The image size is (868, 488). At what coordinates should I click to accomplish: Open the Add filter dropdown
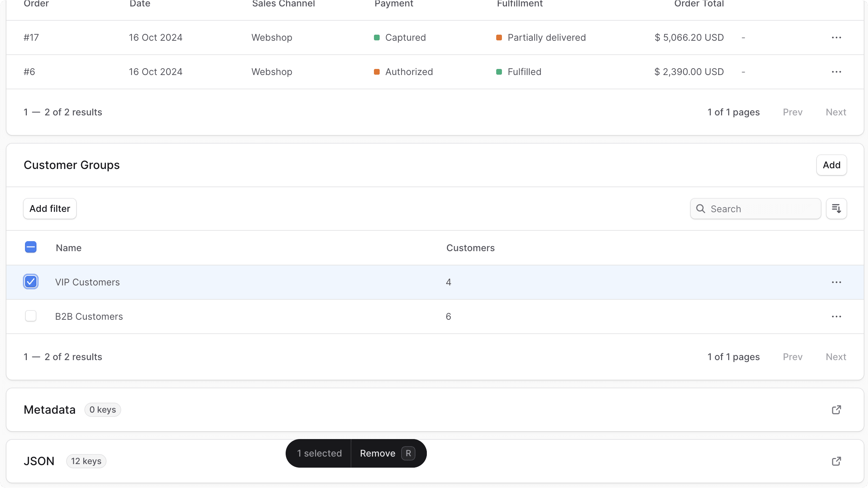(x=50, y=208)
